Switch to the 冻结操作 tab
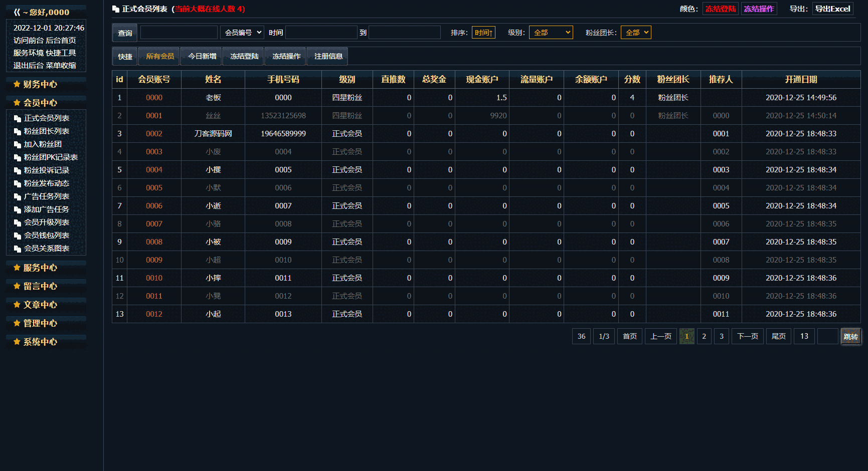868x471 pixels. coord(286,56)
